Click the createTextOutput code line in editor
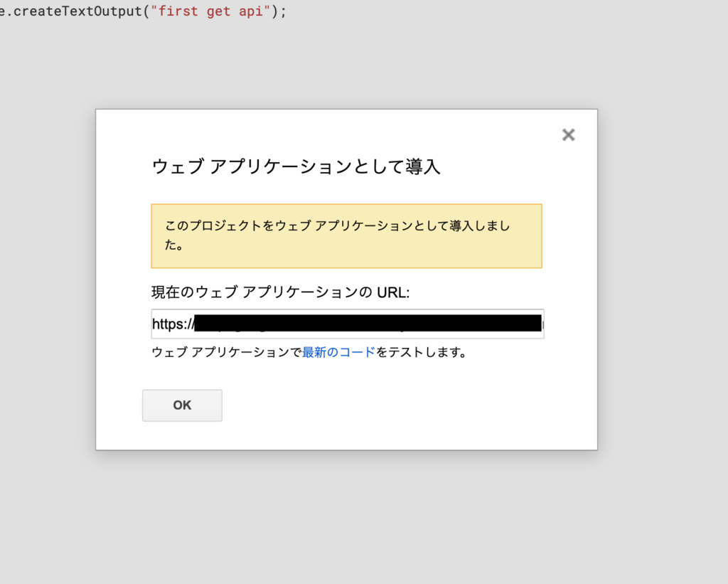728x584 pixels. click(x=144, y=11)
